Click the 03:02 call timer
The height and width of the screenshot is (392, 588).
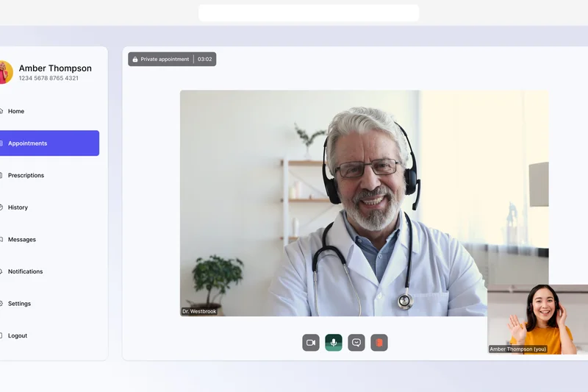coord(205,60)
